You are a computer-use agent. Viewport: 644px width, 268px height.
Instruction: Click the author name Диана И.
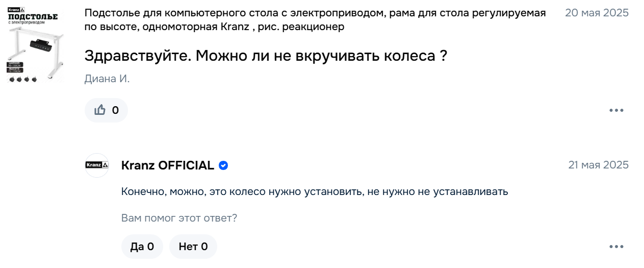click(x=107, y=79)
